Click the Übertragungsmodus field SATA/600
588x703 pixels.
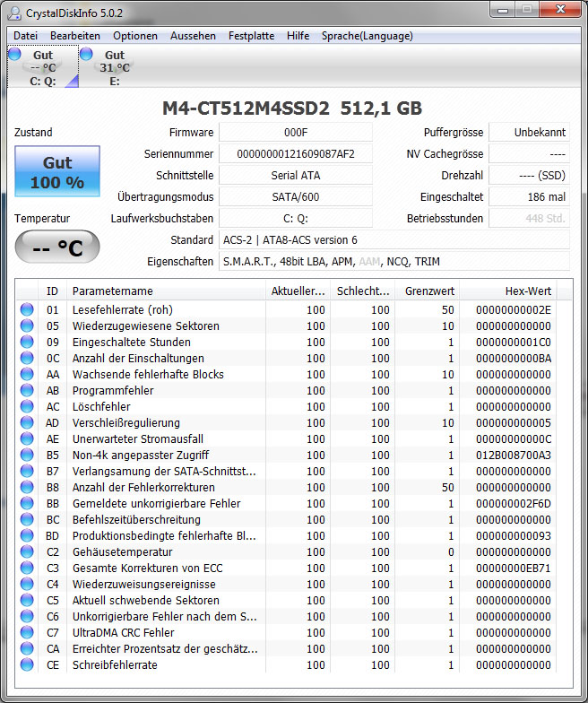(x=296, y=197)
